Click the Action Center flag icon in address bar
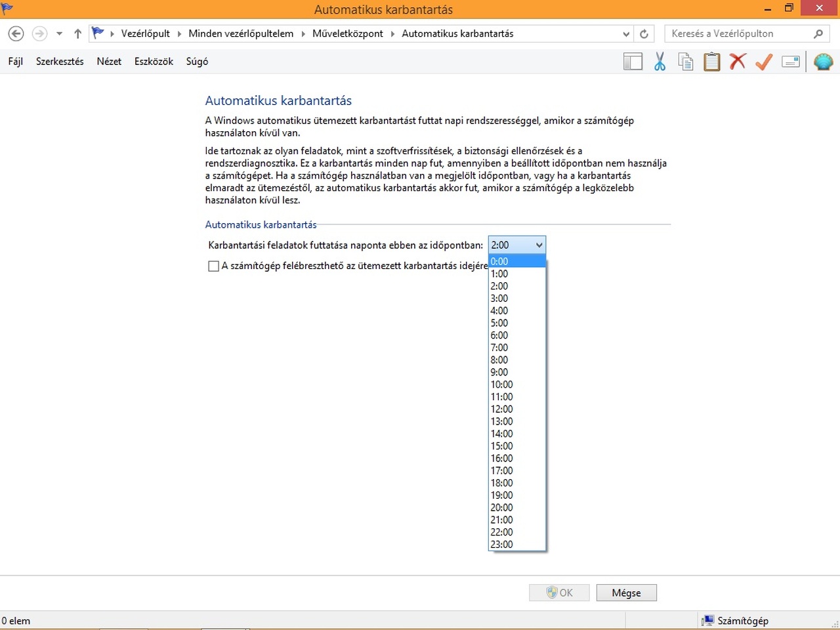 coord(98,33)
